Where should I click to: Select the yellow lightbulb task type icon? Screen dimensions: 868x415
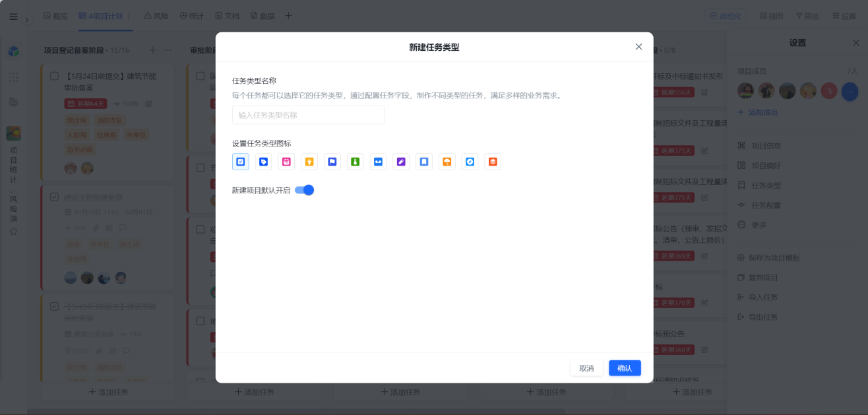(309, 162)
